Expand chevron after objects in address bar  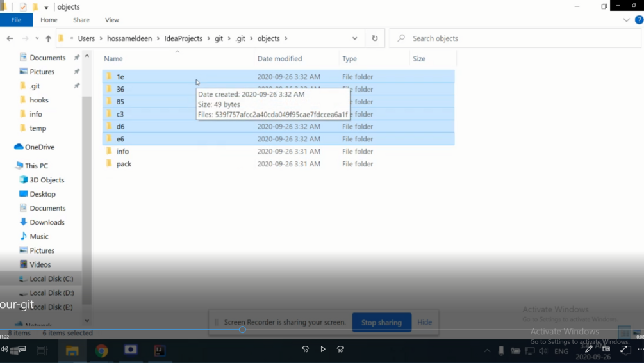point(286,38)
